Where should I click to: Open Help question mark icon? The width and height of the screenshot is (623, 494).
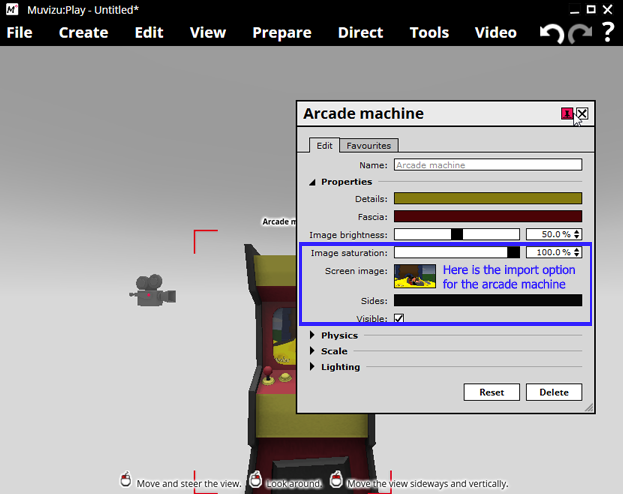(608, 33)
